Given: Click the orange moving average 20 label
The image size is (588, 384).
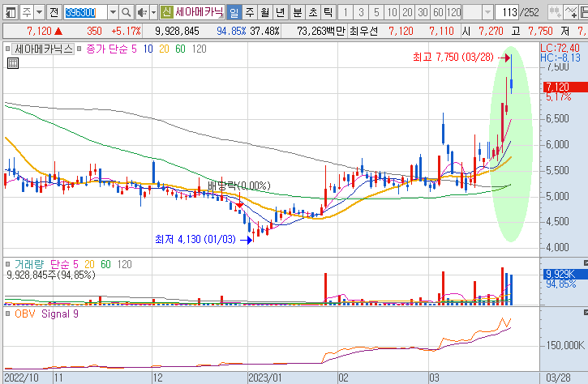Looking at the screenshot, I should point(164,49).
